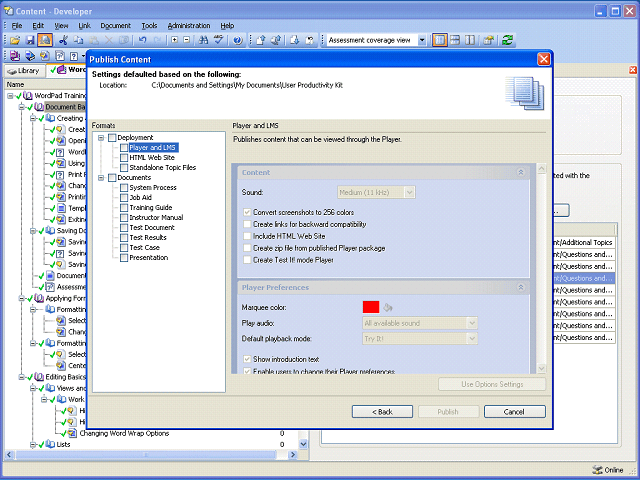Collapse the Content section chevron
The width and height of the screenshot is (640, 480).
[x=521, y=172]
